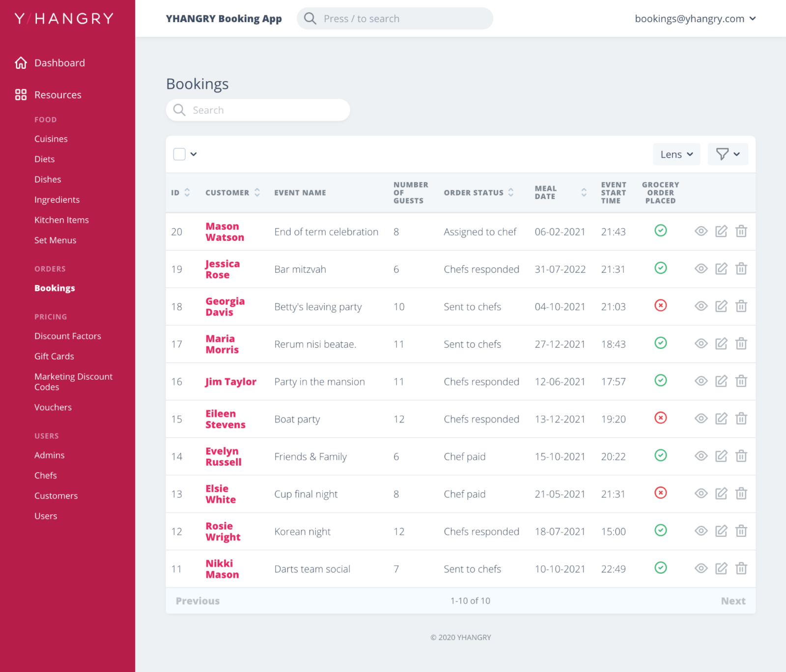Click Next to go to the next page
The height and width of the screenshot is (672, 786).
click(732, 600)
